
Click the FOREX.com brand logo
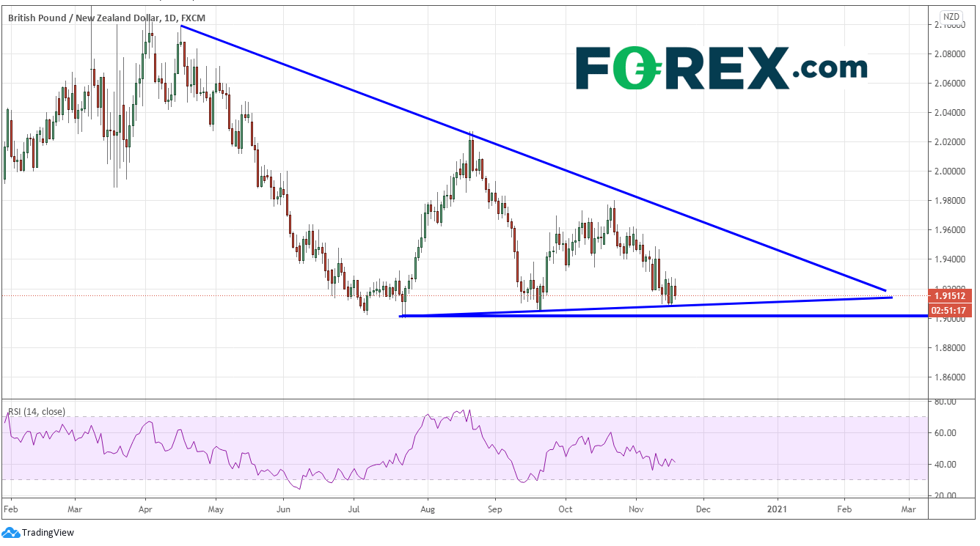[x=721, y=68]
